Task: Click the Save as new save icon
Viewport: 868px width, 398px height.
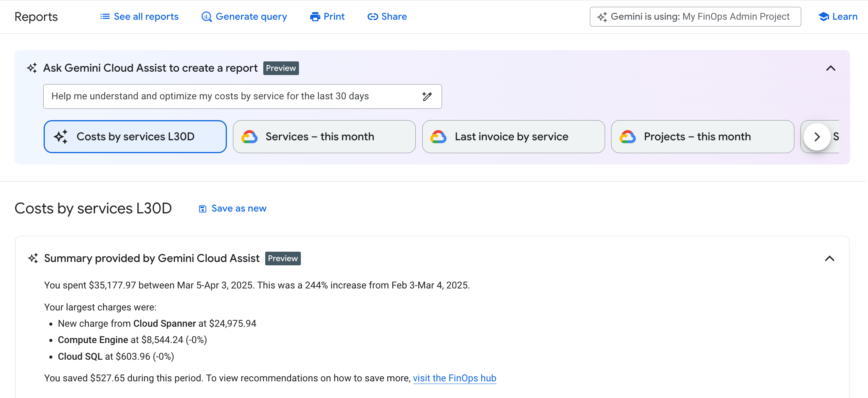Action: (202, 208)
